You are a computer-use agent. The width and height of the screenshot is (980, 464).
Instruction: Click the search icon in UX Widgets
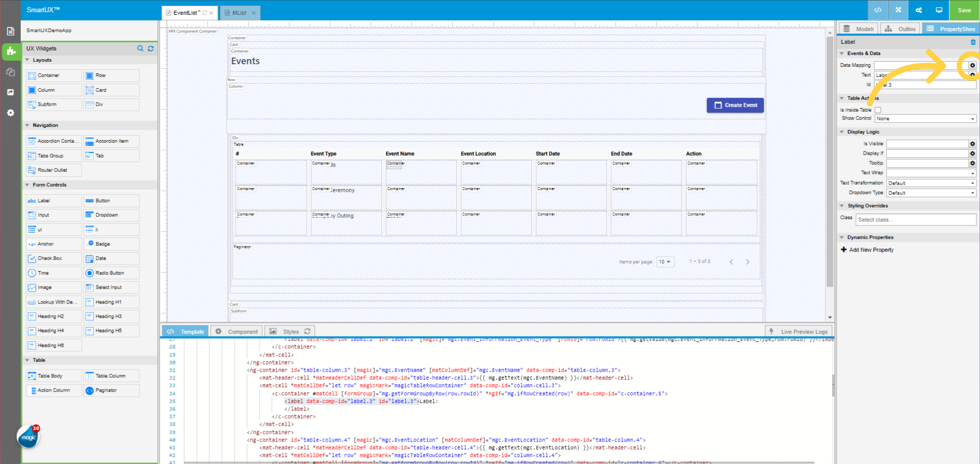(140, 48)
